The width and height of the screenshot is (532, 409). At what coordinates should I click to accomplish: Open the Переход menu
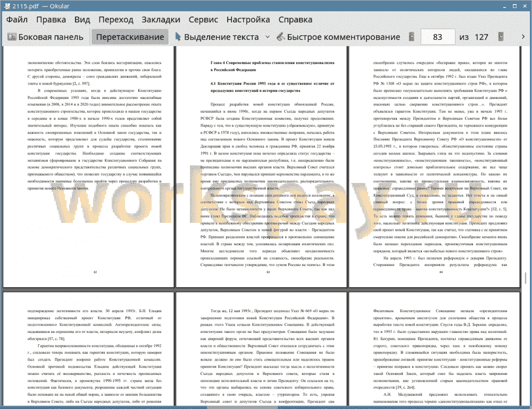click(x=116, y=20)
